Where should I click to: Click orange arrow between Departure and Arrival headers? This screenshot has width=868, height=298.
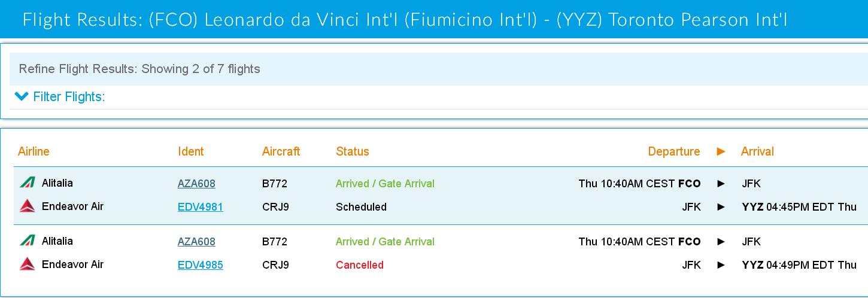click(x=721, y=152)
